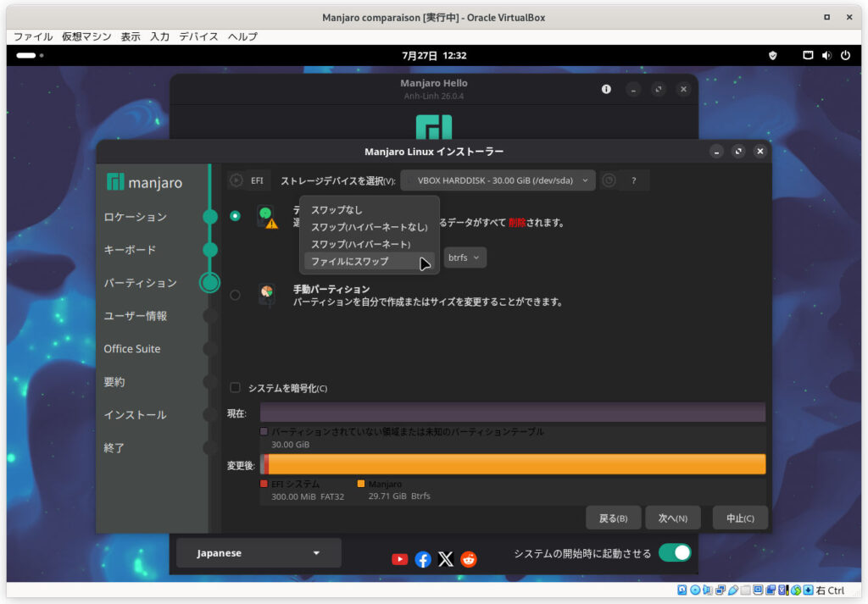Open VirtualBox 表示 menu
The height and width of the screenshot is (604, 868).
(131, 36)
